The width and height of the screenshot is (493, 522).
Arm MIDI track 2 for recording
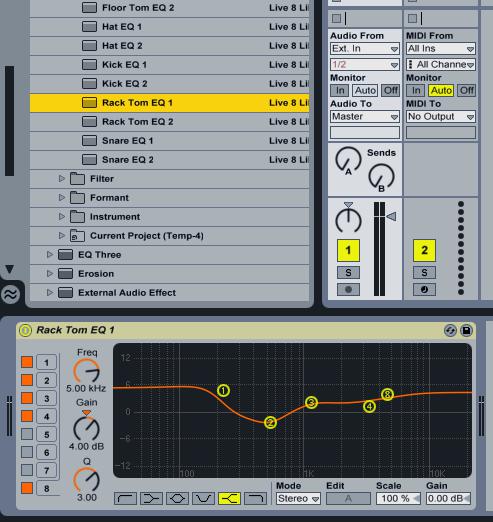424,290
